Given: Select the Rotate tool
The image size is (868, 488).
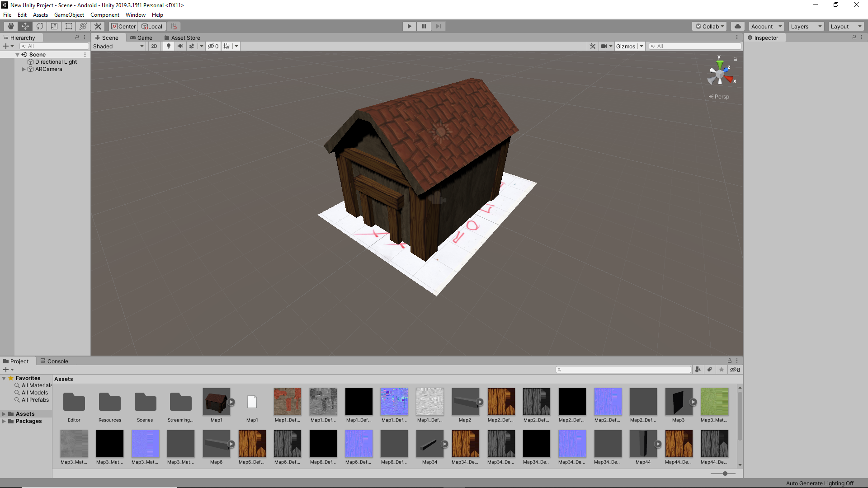Looking at the screenshot, I should tap(40, 26).
